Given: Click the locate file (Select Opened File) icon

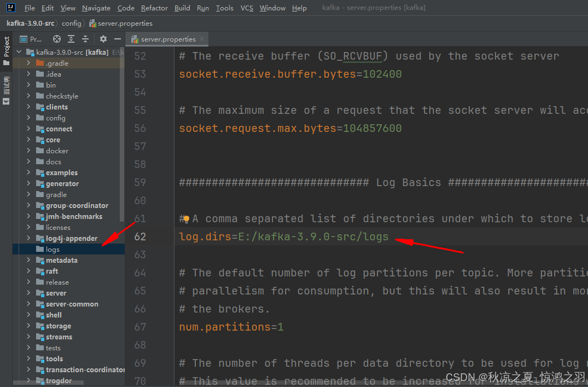Looking at the screenshot, I should [56, 39].
